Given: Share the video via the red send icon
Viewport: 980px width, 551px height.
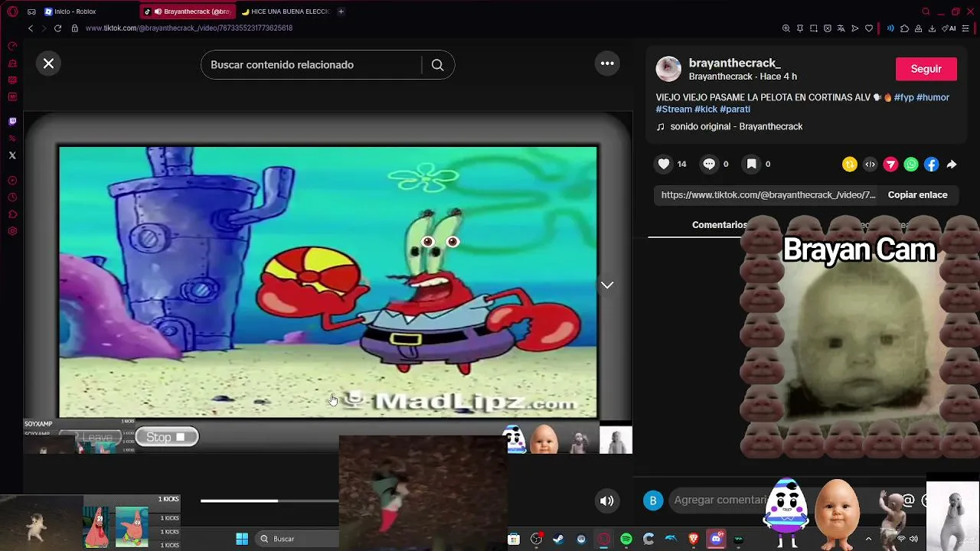Looking at the screenshot, I should pyautogui.click(x=890, y=164).
